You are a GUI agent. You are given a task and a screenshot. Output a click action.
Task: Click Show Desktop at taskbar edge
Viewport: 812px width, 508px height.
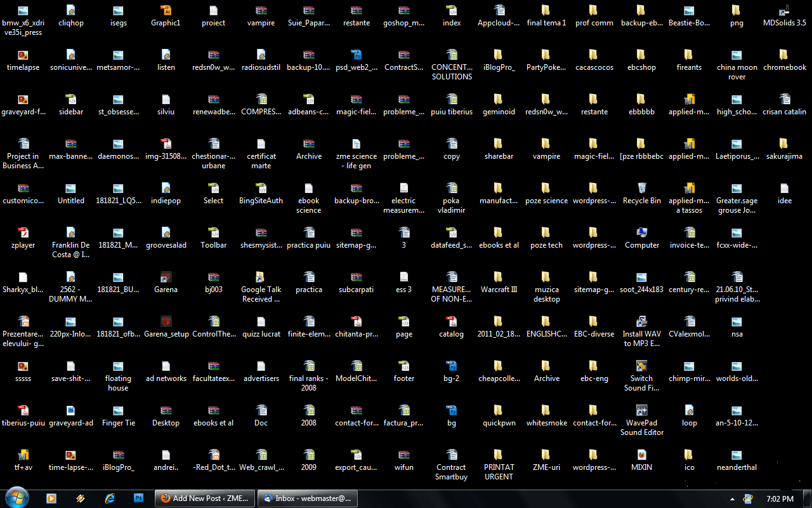click(807, 498)
